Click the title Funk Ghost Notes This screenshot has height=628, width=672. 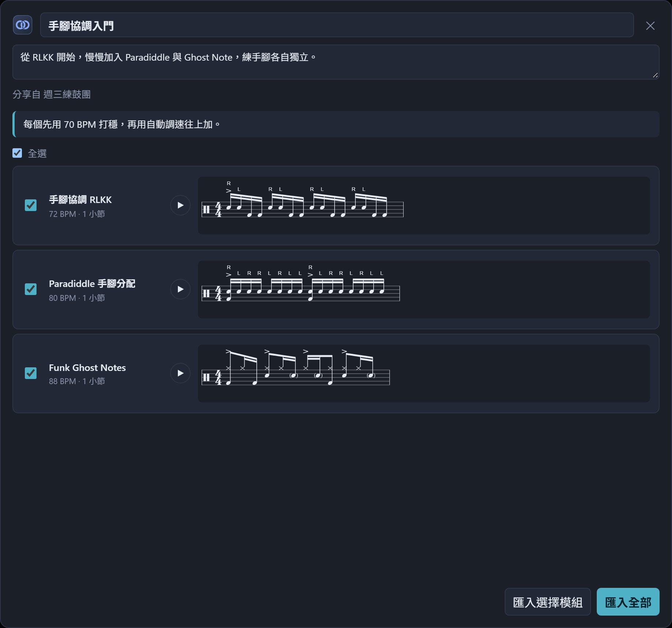point(87,368)
